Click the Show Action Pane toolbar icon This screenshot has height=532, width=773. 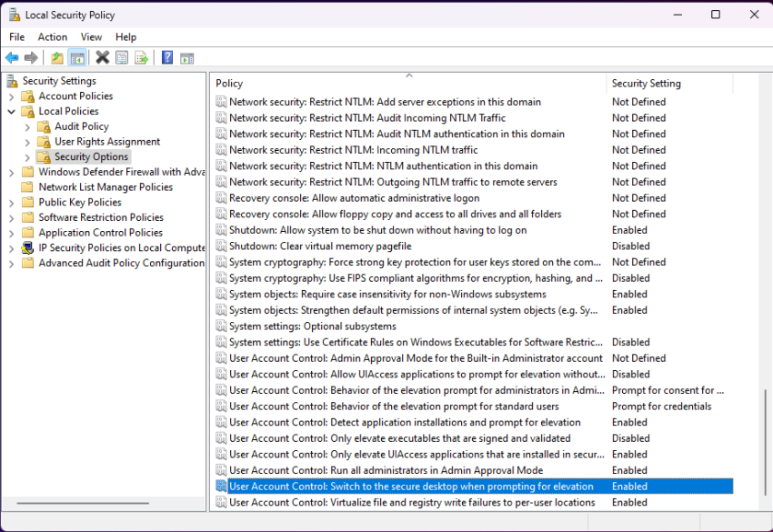pos(187,57)
